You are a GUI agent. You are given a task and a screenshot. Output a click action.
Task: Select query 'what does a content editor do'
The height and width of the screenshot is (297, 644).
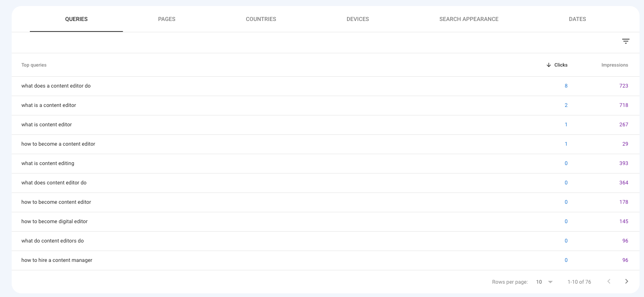[x=56, y=86]
